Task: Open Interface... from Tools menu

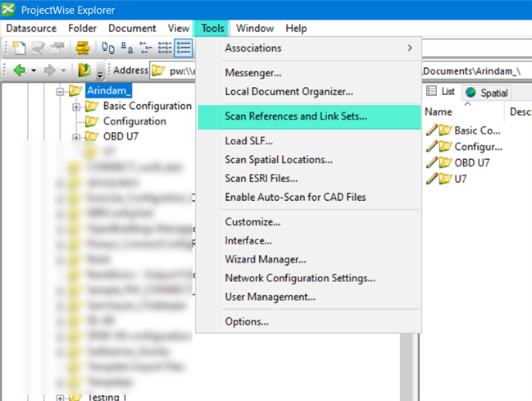Action: (309, 240)
